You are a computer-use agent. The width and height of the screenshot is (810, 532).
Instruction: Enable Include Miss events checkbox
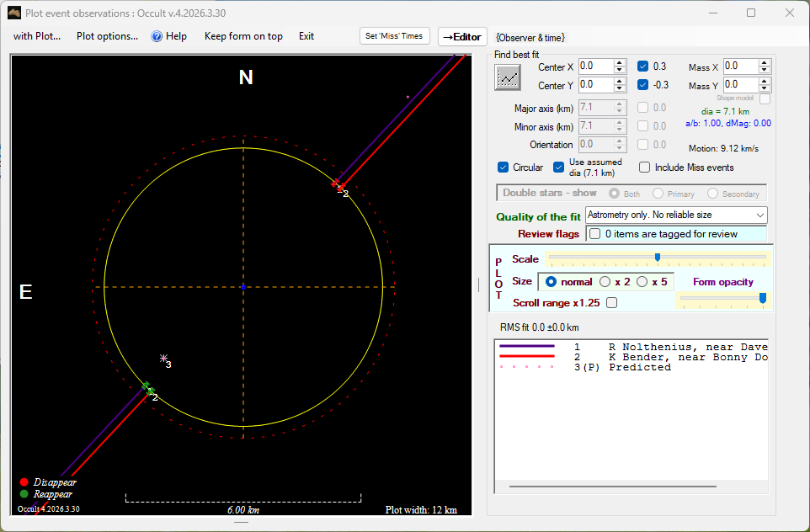(x=644, y=168)
